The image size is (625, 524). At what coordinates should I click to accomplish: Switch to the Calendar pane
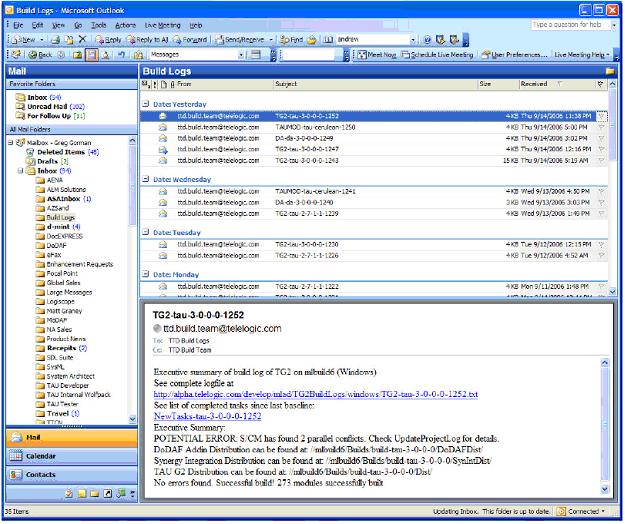coord(72,456)
